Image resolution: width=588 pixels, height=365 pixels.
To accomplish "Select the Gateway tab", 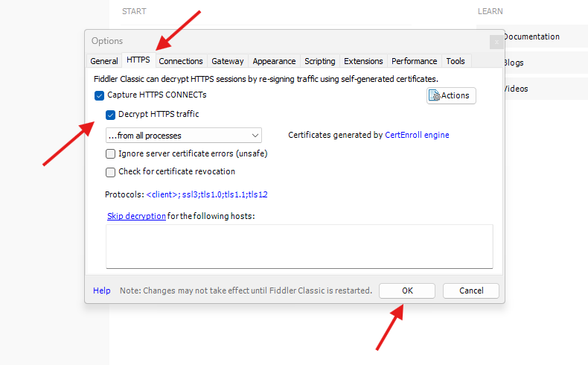I will (227, 61).
